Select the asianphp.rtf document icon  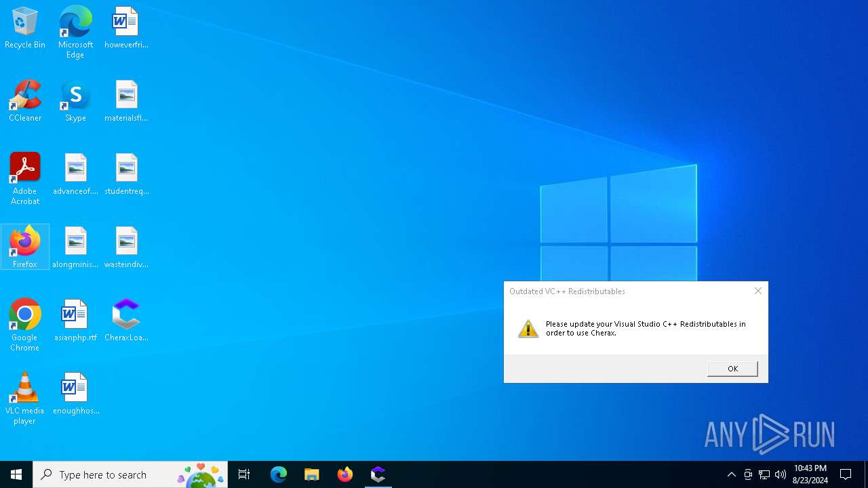pos(75,321)
